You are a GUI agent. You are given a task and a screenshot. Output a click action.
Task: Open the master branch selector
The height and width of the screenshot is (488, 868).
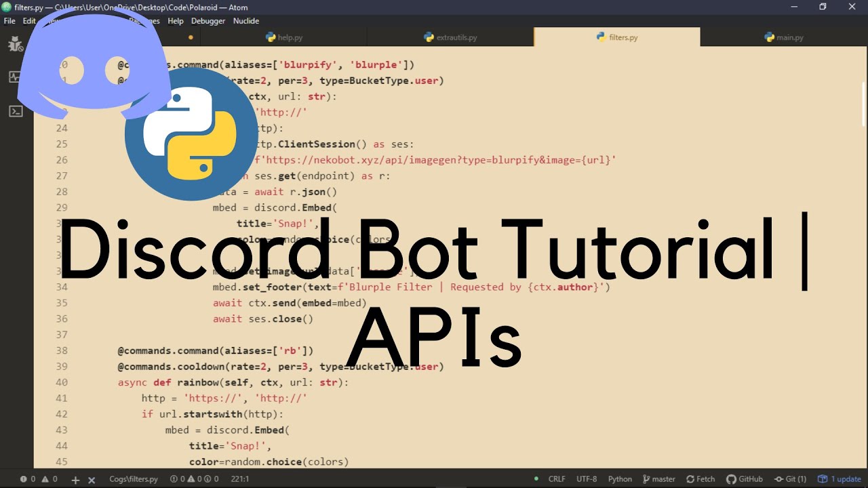click(x=658, y=479)
